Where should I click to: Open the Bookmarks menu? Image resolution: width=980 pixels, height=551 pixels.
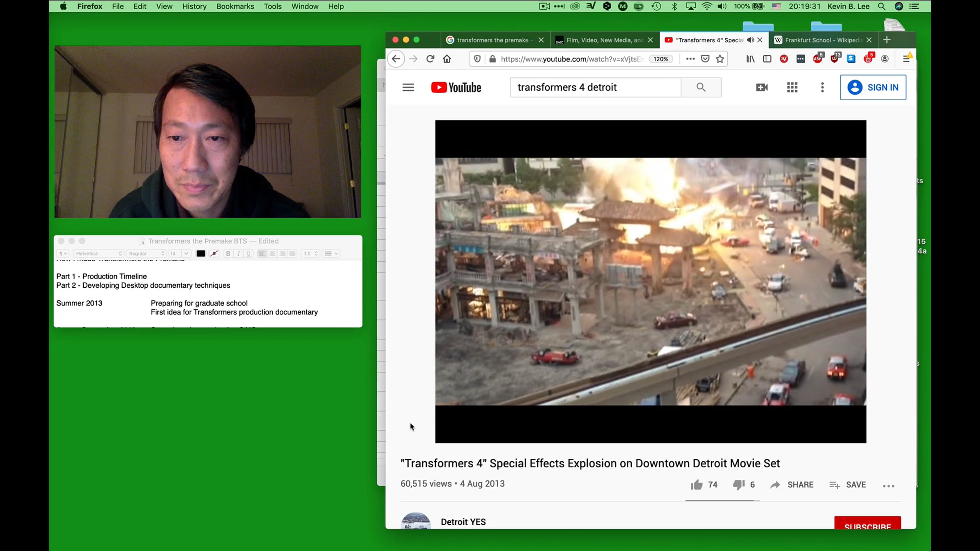(235, 6)
